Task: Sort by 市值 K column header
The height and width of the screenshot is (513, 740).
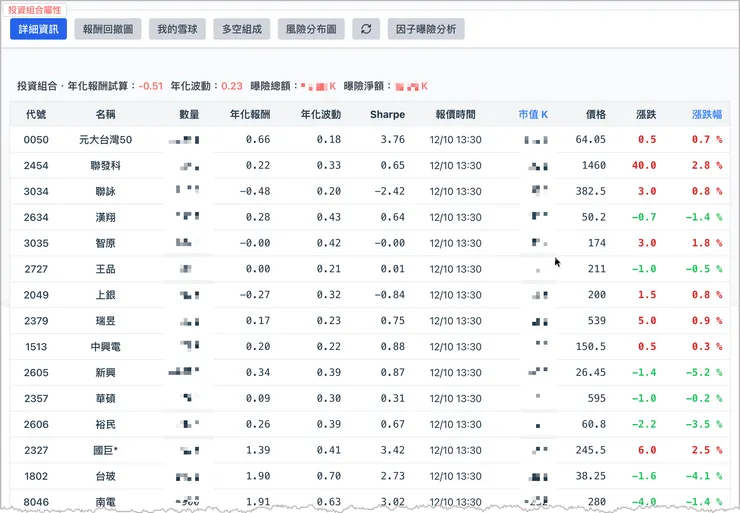Action: point(533,114)
